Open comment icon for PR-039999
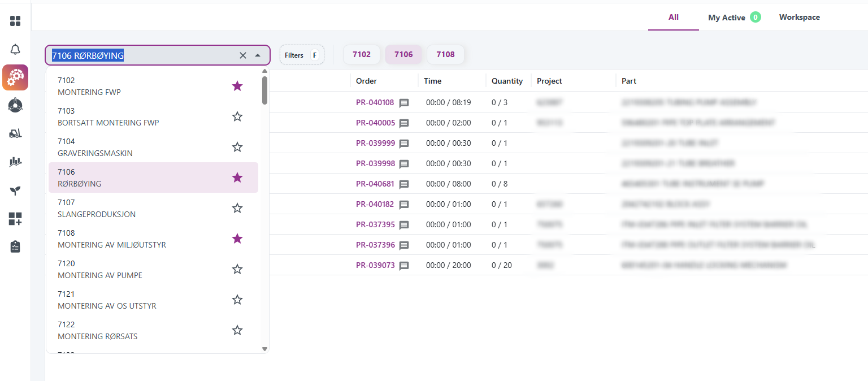Image resolution: width=868 pixels, height=381 pixels. pyautogui.click(x=404, y=144)
